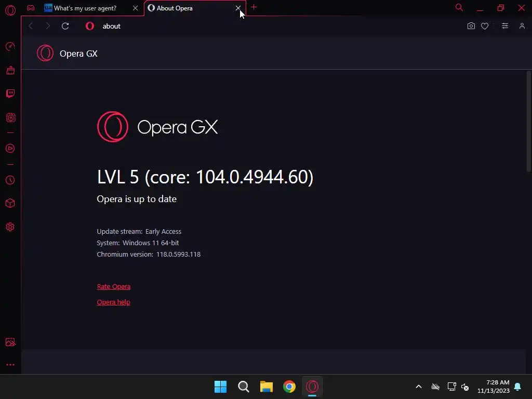The image size is (532, 399).
Task: Launch Chrome from the taskbar
Action: (289, 387)
